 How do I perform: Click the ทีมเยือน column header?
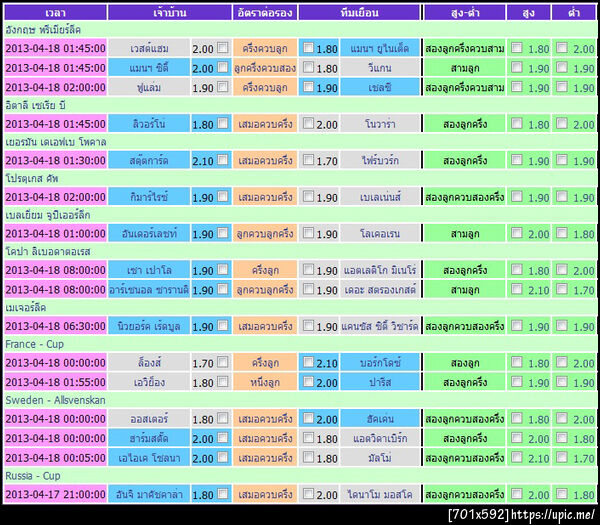(x=359, y=12)
